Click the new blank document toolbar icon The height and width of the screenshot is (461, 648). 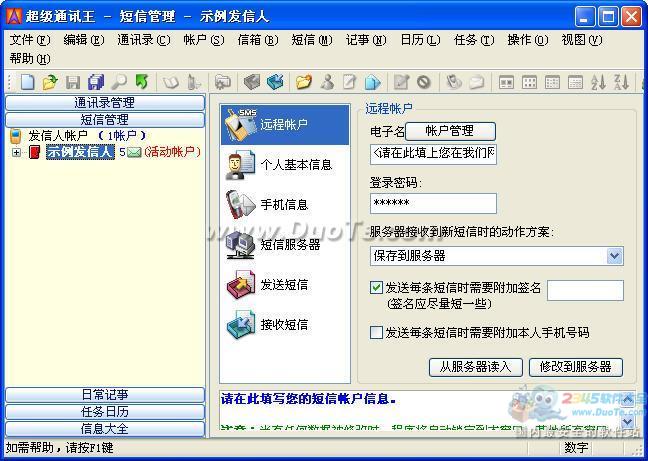point(27,82)
